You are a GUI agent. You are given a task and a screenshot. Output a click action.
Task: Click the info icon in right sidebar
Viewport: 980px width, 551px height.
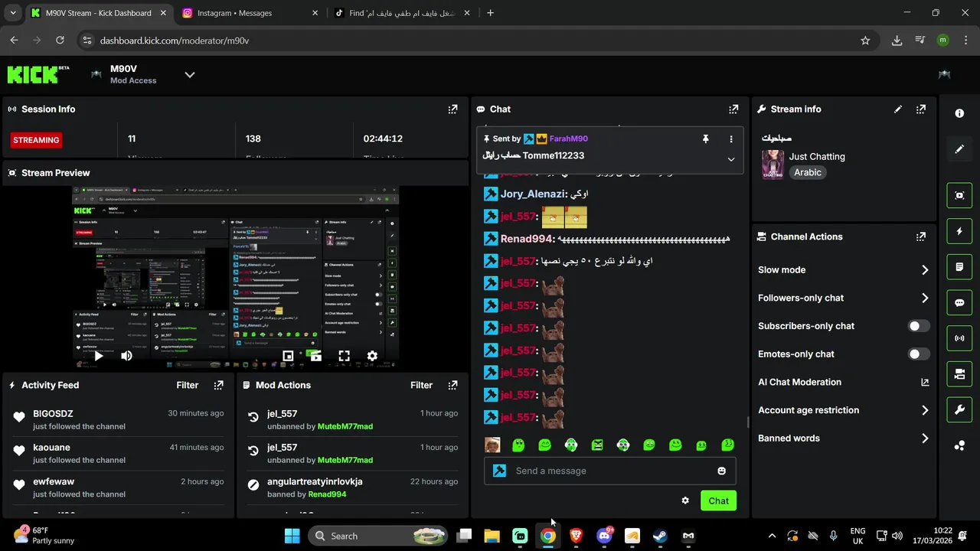(x=959, y=113)
